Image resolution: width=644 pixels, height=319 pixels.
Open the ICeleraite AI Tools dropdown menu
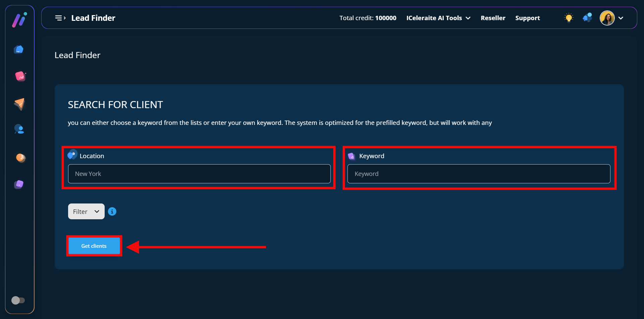tap(438, 18)
